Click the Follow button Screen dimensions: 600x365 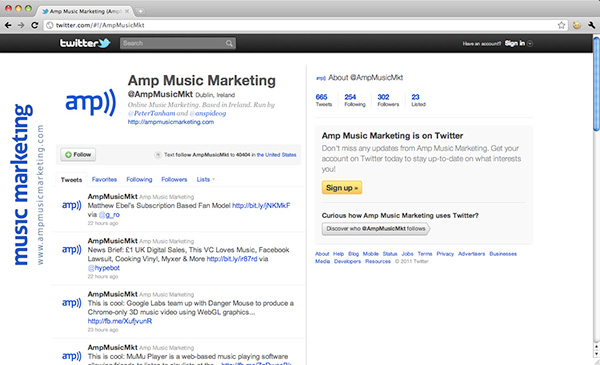click(x=78, y=155)
